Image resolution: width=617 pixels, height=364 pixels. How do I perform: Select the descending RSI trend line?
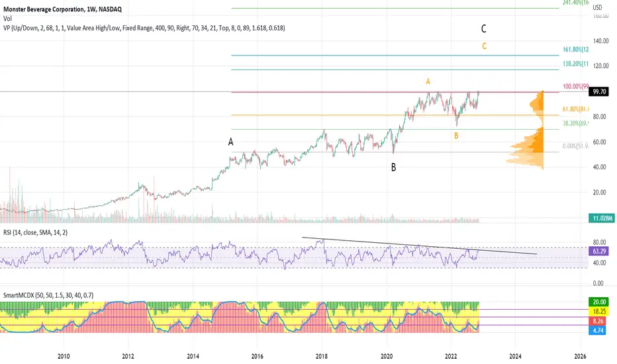coord(419,246)
